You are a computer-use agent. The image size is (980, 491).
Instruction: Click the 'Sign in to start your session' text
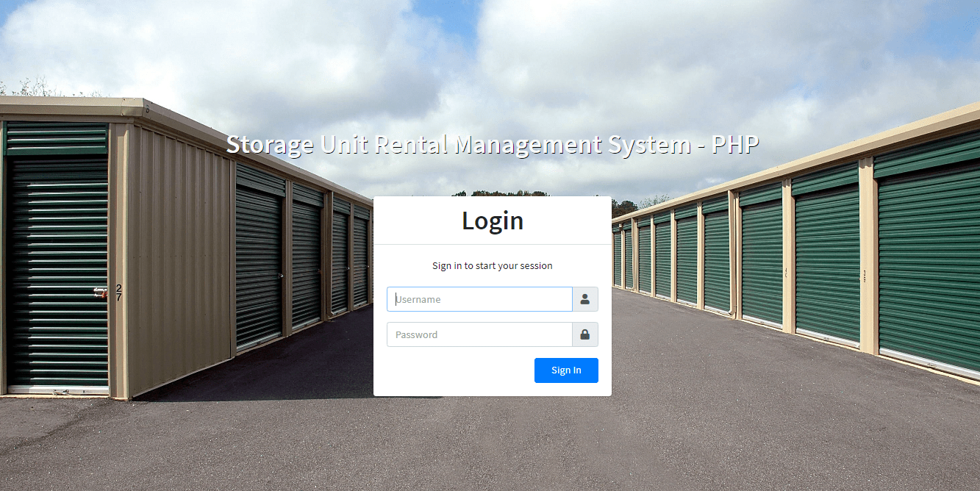click(492, 265)
